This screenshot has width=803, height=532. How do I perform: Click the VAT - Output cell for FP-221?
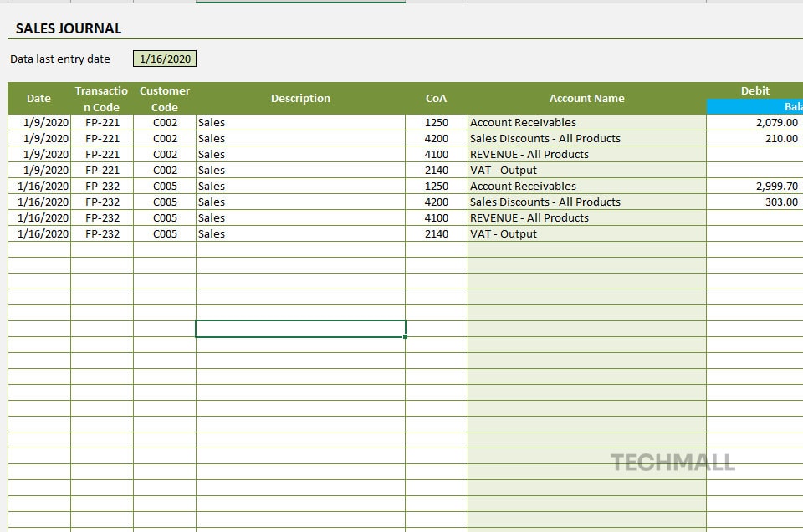coord(502,170)
